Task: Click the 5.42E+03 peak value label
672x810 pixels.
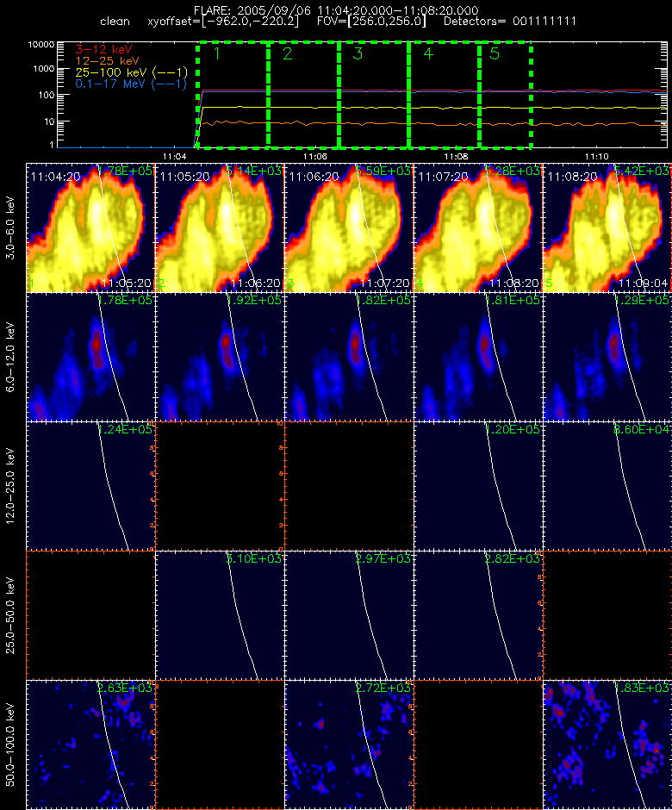Action: [x=642, y=171]
